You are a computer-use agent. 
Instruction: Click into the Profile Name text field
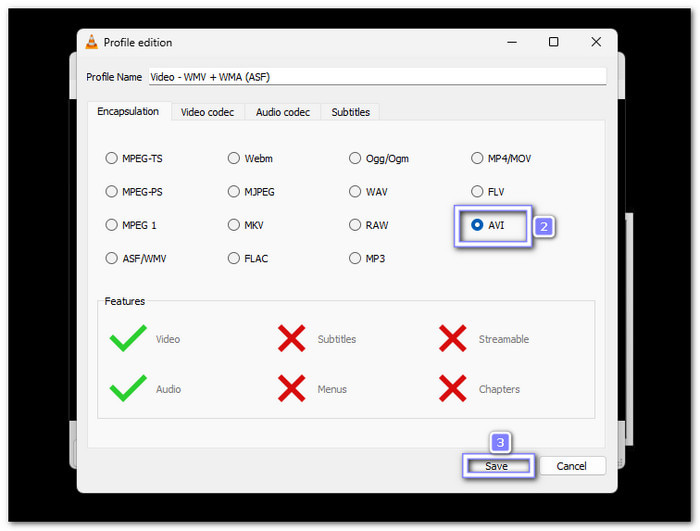[x=376, y=76]
